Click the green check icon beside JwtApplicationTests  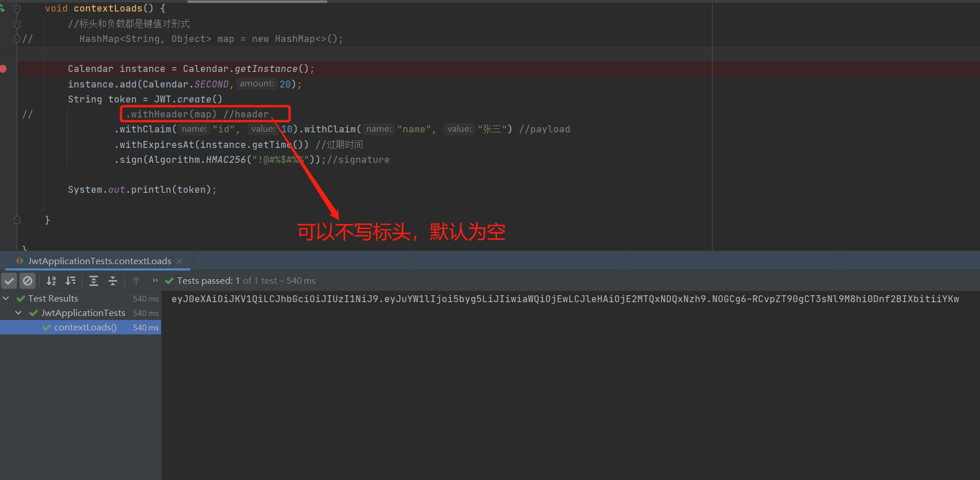pyautogui.click(x=33, y=313)
